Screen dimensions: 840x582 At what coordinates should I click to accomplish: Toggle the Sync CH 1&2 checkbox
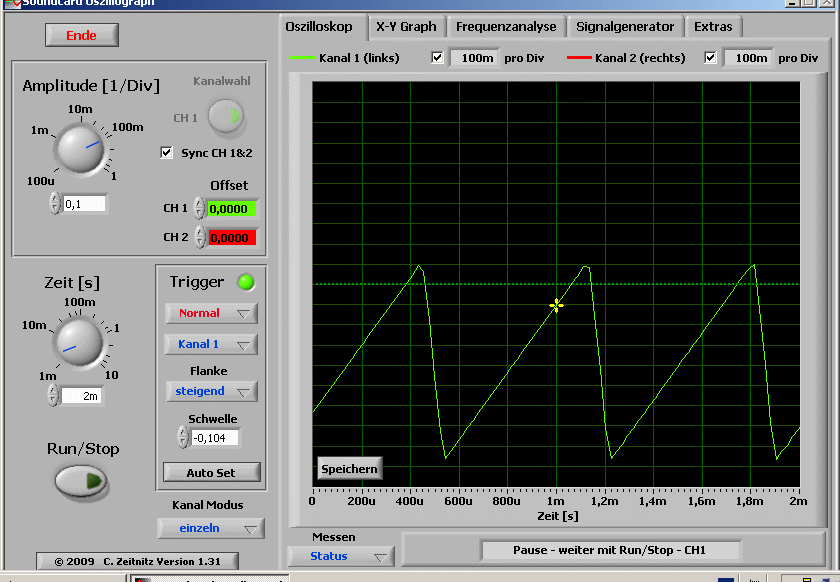(167, 153)
